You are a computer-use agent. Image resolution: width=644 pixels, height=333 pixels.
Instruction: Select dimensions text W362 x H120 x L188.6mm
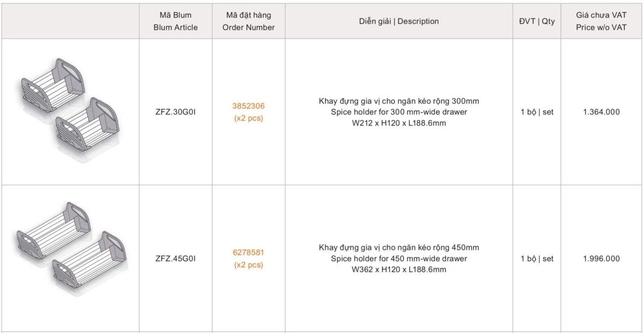(x=399, y=269)
